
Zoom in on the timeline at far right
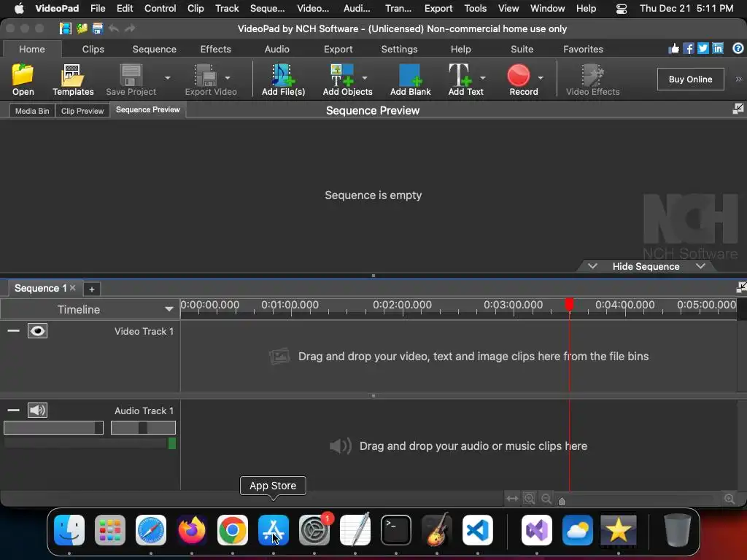(x=729, y=499)
